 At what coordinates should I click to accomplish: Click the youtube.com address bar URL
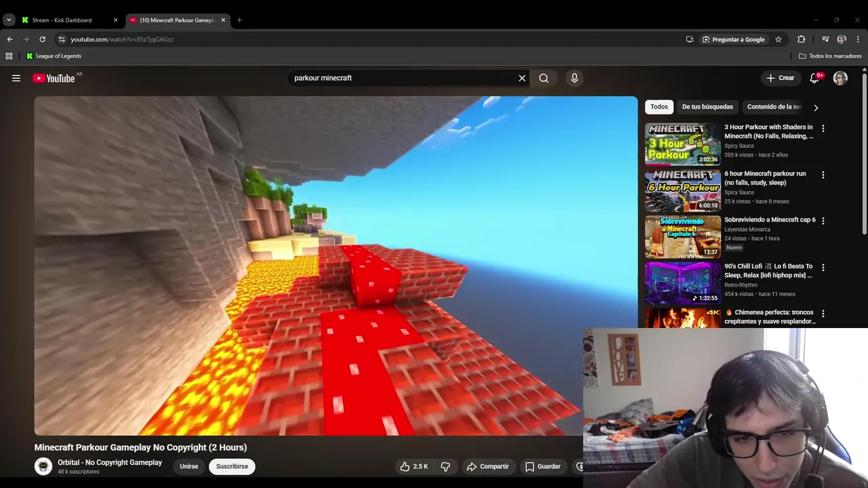point(122,39)
